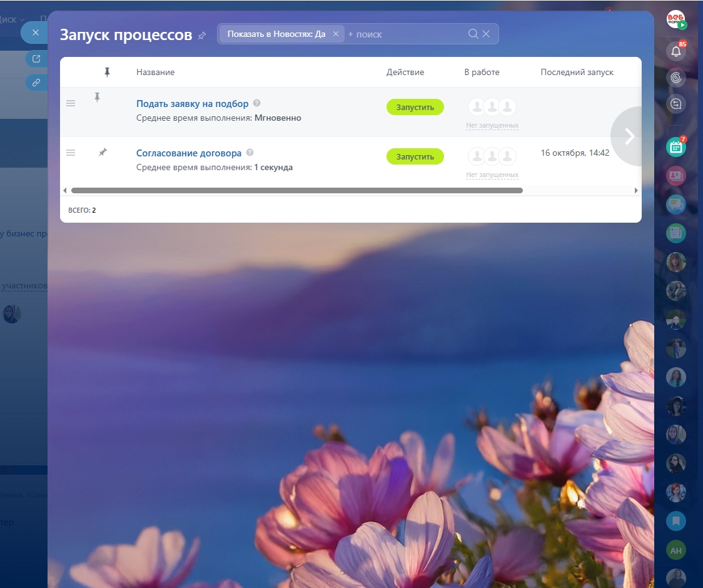Image resolution: width=703 pixels, height=588 pixels.
Task: Open the calendar icon in the sidebar
Action: click(x=675, y=147)
